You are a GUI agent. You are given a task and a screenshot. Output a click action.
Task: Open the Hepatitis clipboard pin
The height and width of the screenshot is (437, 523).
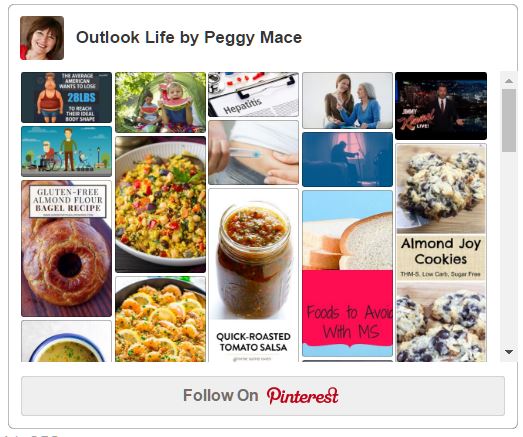[x=253, y=94]
